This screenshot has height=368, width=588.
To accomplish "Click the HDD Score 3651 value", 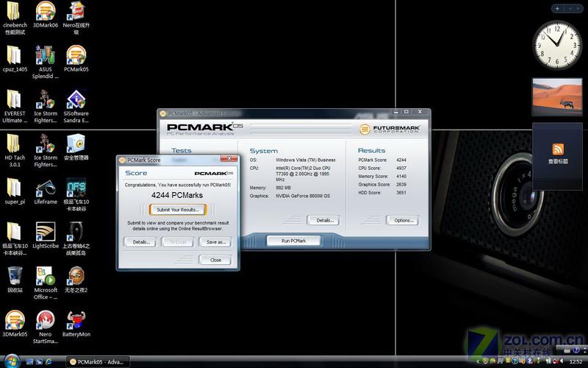I will (x=401, y=193).
